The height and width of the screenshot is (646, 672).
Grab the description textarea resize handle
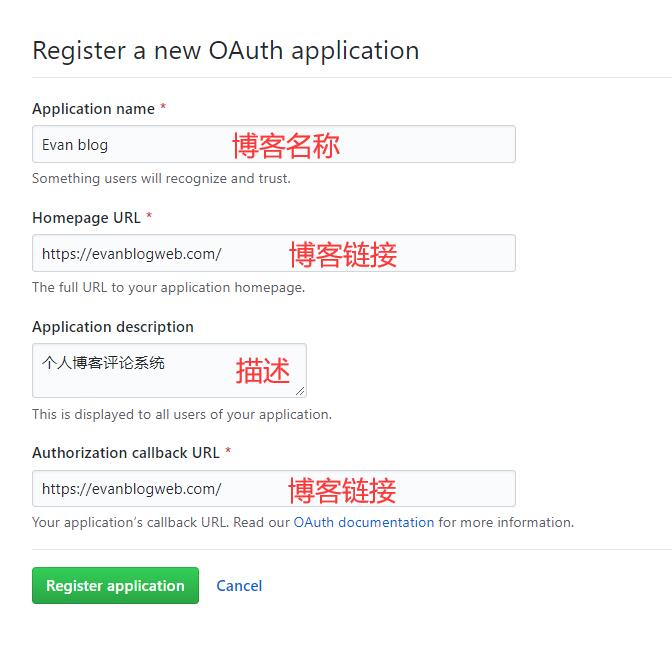tap(300, 391)
